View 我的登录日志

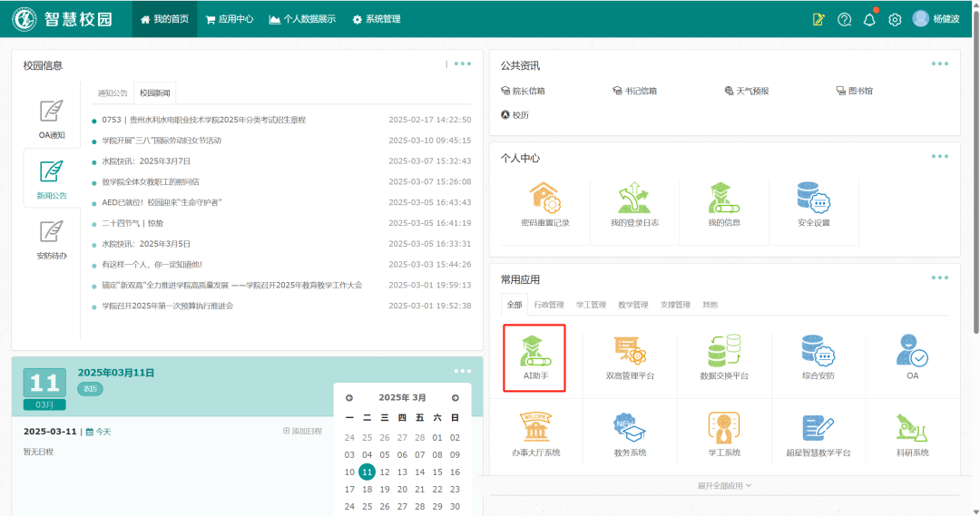click(634, 204)
